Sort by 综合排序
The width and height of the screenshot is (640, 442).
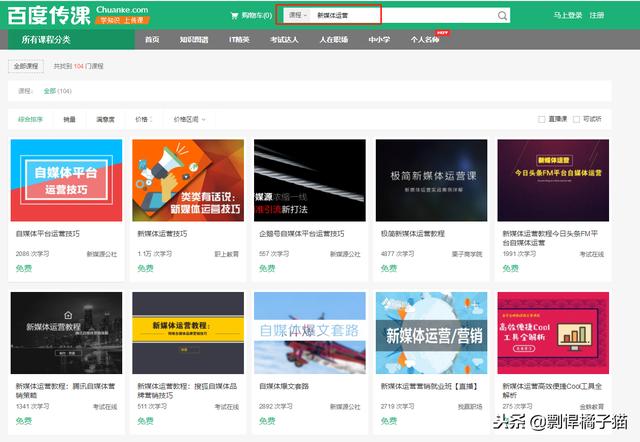click(x=30, y=119)
